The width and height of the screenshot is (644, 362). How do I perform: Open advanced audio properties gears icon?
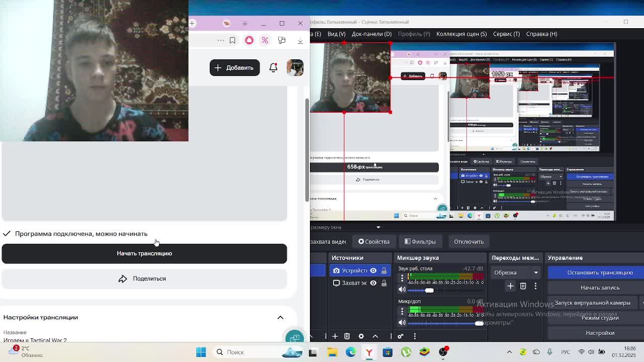(x=400, y=336)
